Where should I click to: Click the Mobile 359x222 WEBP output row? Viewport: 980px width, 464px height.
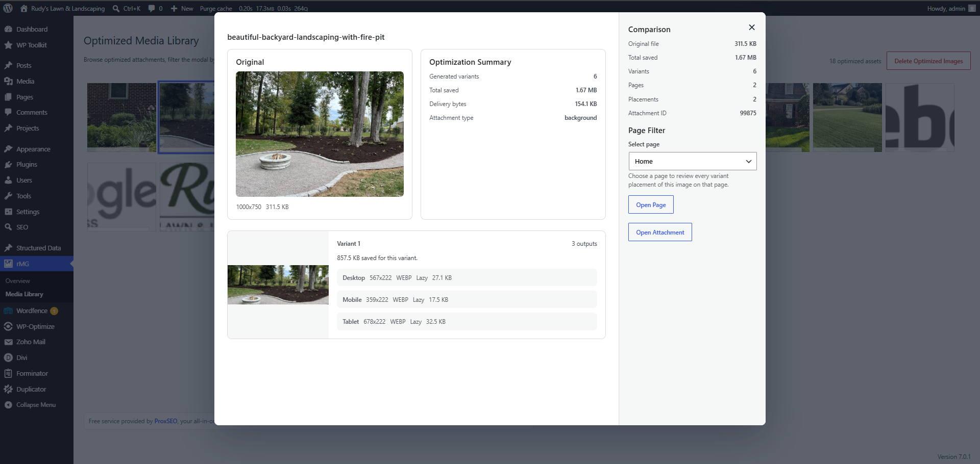coord(467,300)
